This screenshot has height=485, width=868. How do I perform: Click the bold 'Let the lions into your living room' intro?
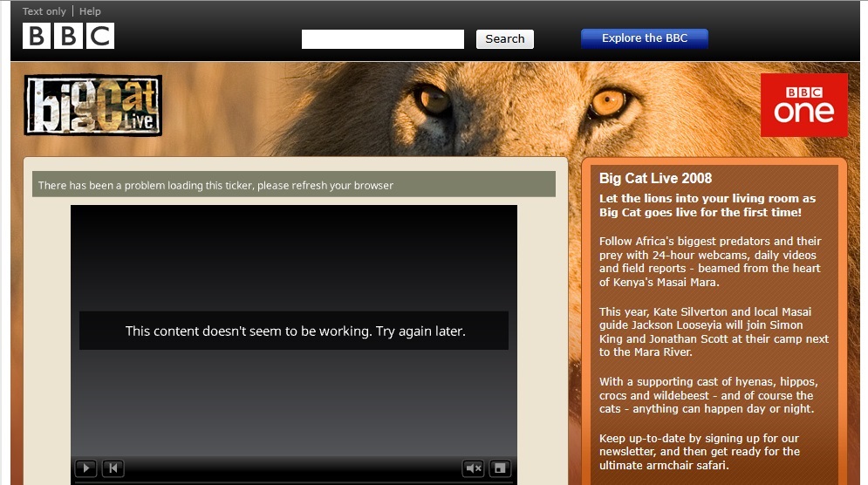click(x=707, y=206)
